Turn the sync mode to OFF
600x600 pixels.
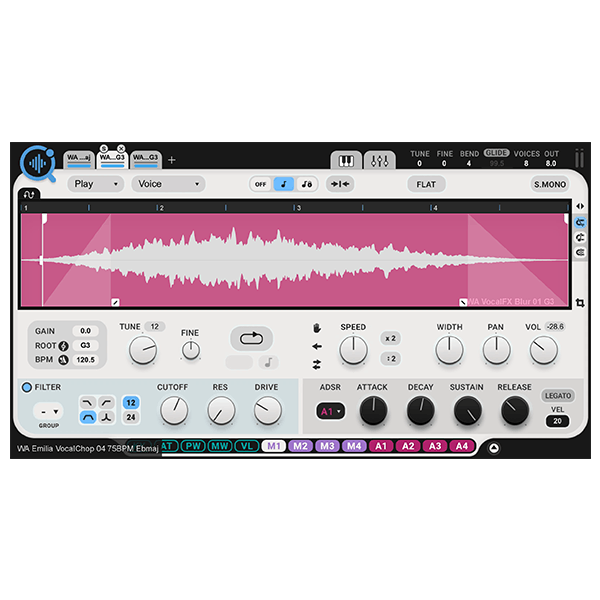point(260,184)
